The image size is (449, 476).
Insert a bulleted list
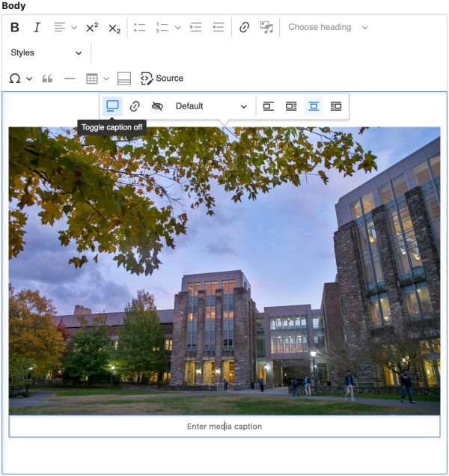(x=140, y=28)
